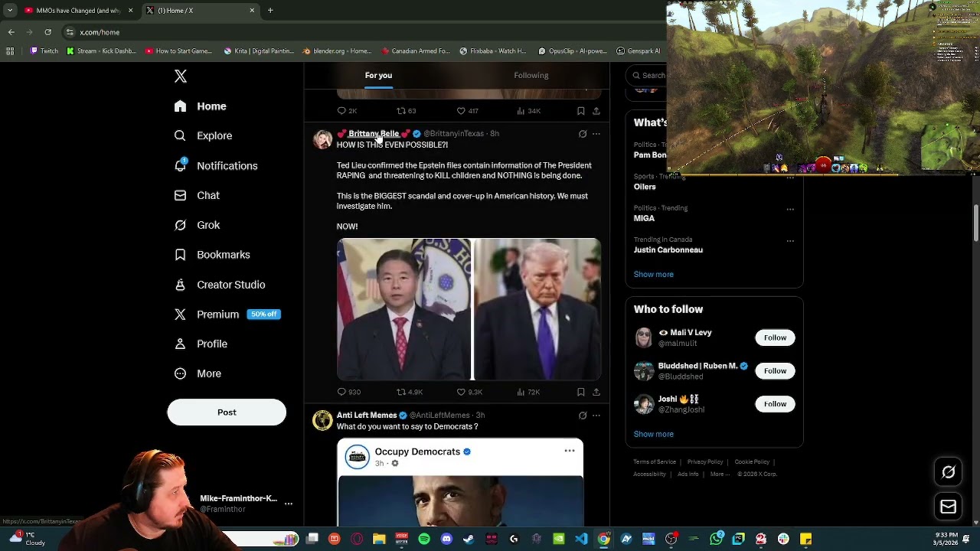Image resolution: width=980 pixels, height=551 pixels.
Task: Like the Brittany Belle post (9.3K)
Action: point(469,392)
